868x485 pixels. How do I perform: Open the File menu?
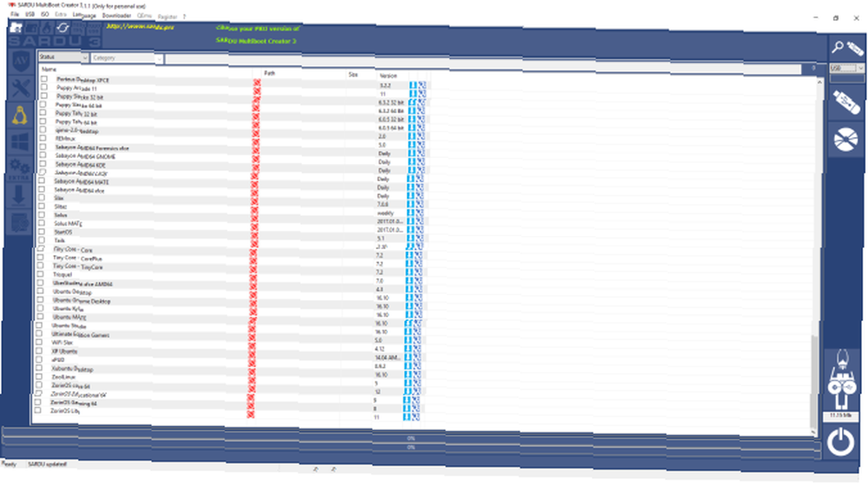(x=15, y=15)
